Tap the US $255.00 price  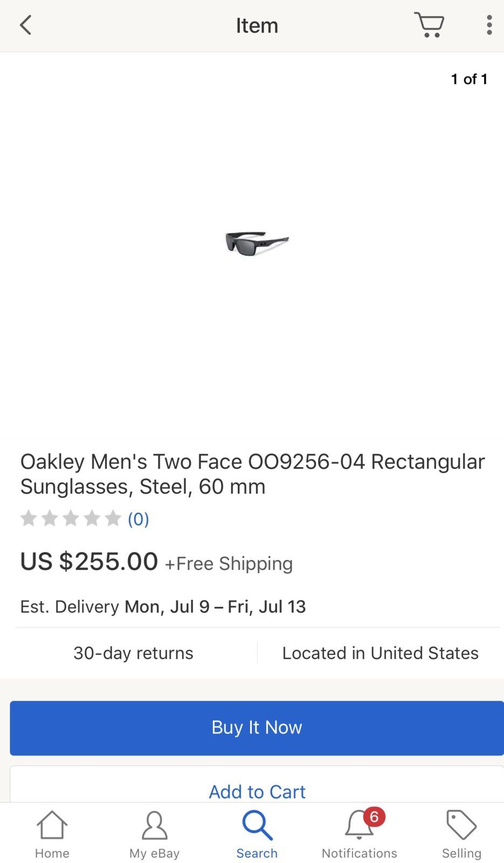(x=89, y=561)
